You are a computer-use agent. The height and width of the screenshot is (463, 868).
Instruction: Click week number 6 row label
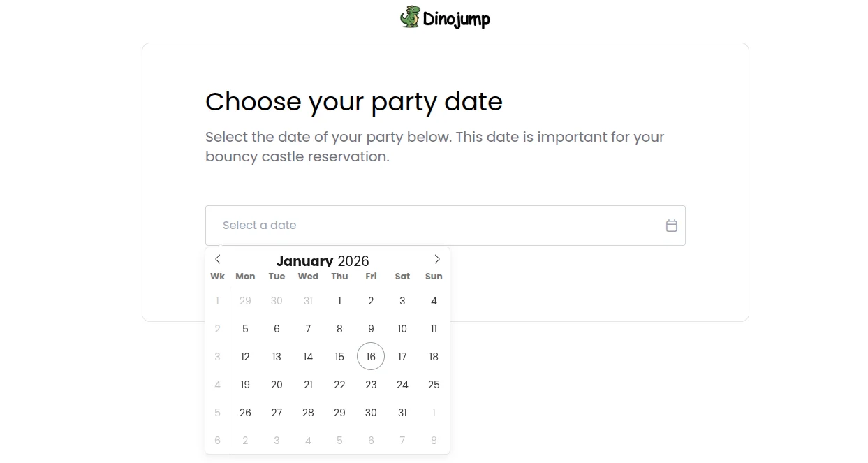point(217,440)
